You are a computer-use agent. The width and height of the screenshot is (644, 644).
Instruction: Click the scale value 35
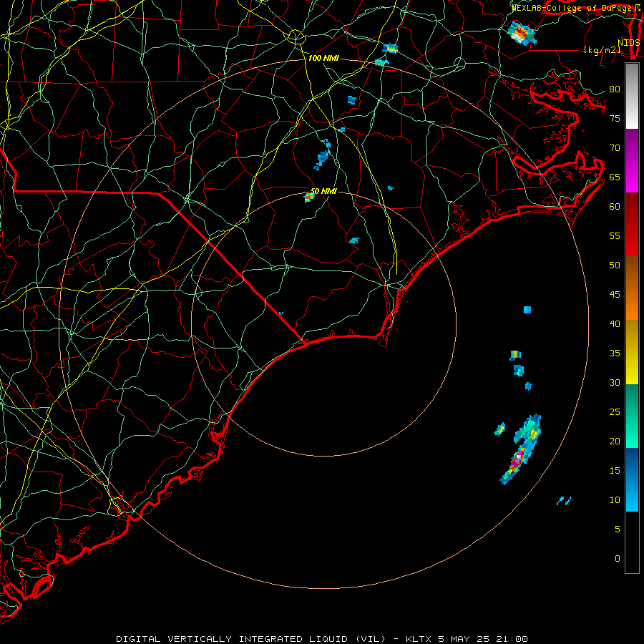[615, 353]
